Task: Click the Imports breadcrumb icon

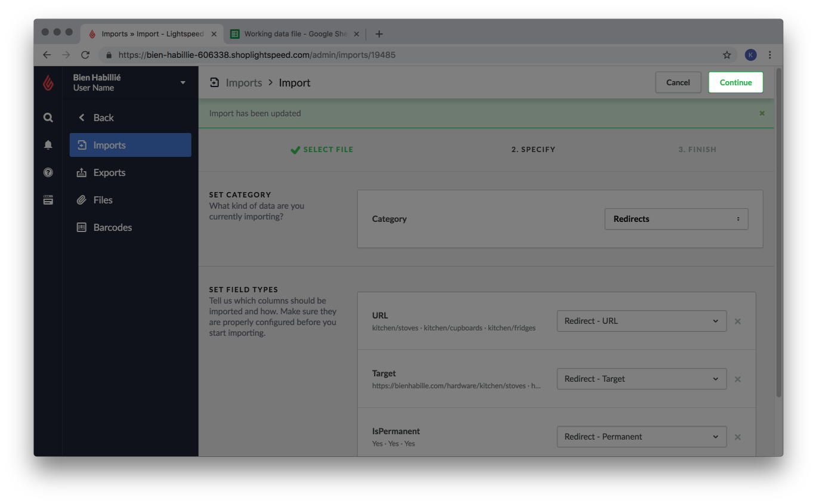Action: [x=214, y=82]
